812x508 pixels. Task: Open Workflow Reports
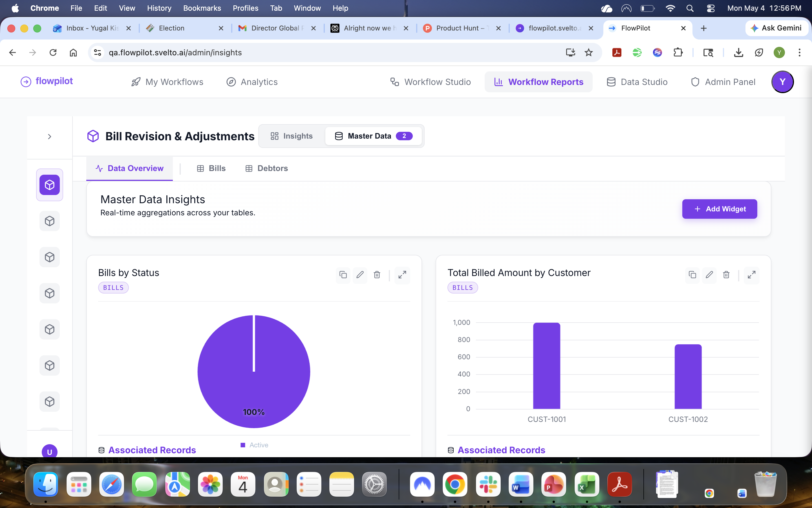pos(539,82)
